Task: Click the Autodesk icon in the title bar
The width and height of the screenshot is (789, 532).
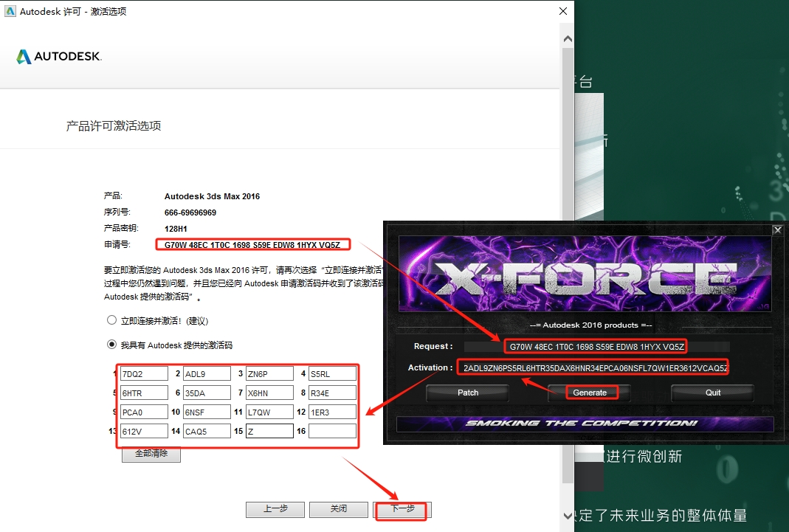Action: [x=10, y=10]
